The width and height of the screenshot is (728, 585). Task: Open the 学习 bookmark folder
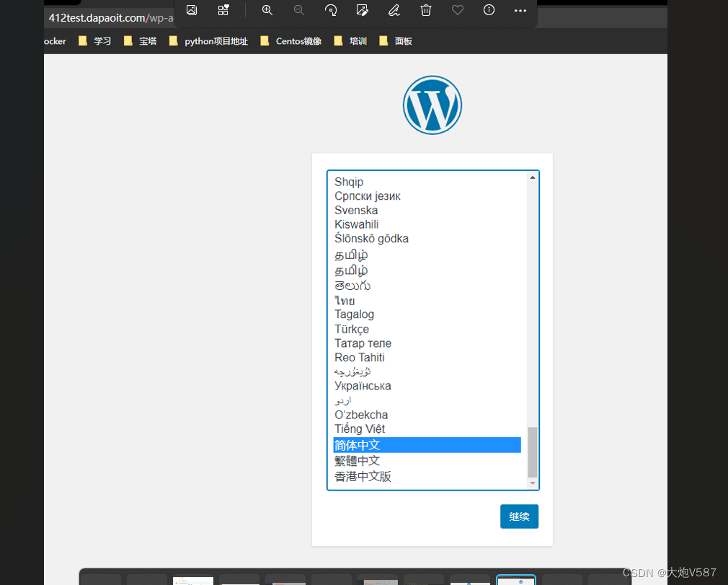[95, 41]
